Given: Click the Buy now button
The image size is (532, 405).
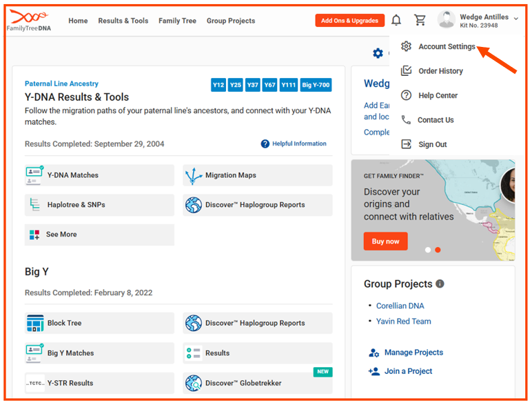Looking at the screenshot, I should click(385, 241).
